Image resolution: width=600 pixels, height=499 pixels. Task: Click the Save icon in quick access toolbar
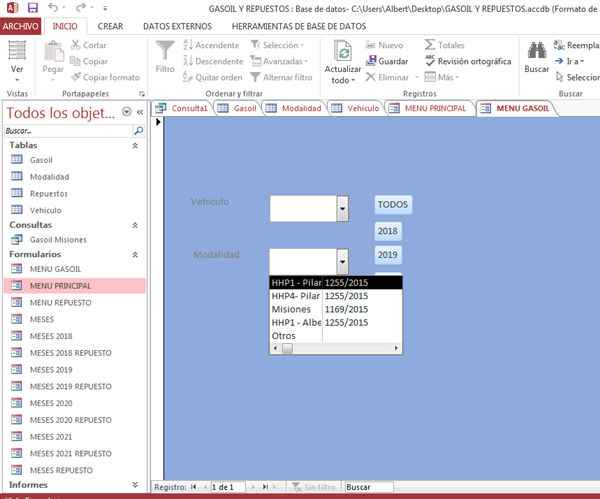(x=33, y=8)
